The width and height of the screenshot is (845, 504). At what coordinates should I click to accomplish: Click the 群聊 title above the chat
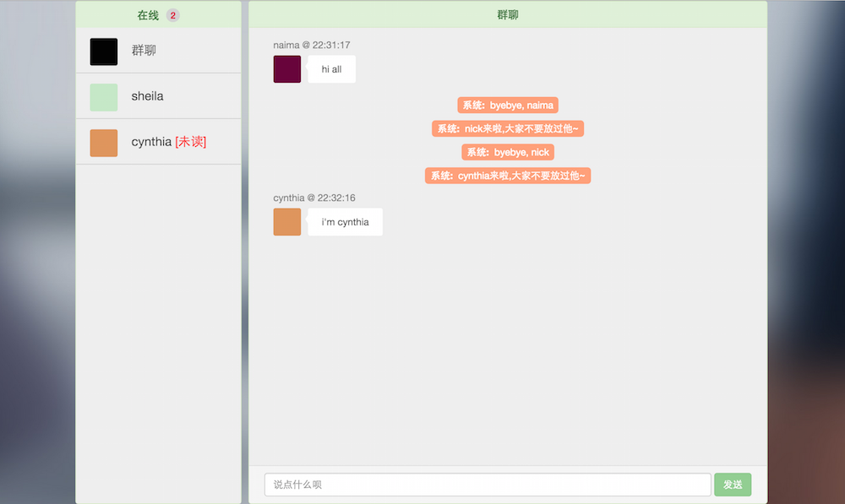(x=508, y=15)
